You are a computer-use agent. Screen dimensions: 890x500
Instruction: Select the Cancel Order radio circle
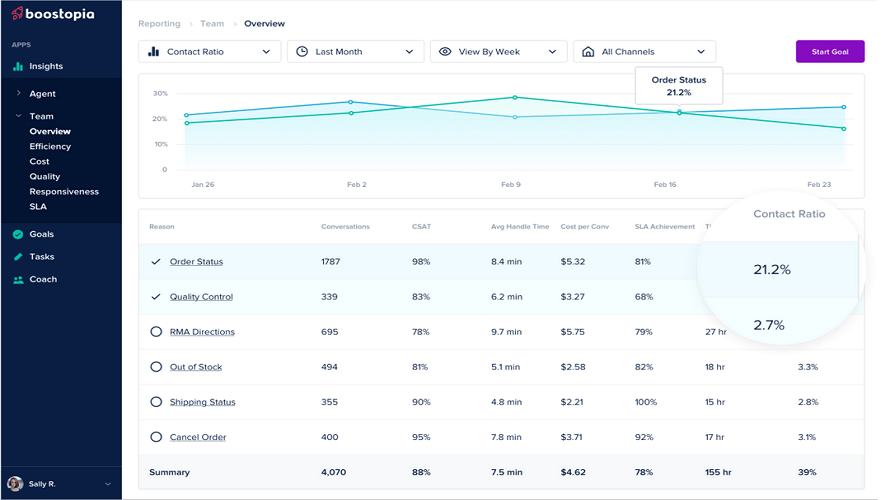(156, 438)
